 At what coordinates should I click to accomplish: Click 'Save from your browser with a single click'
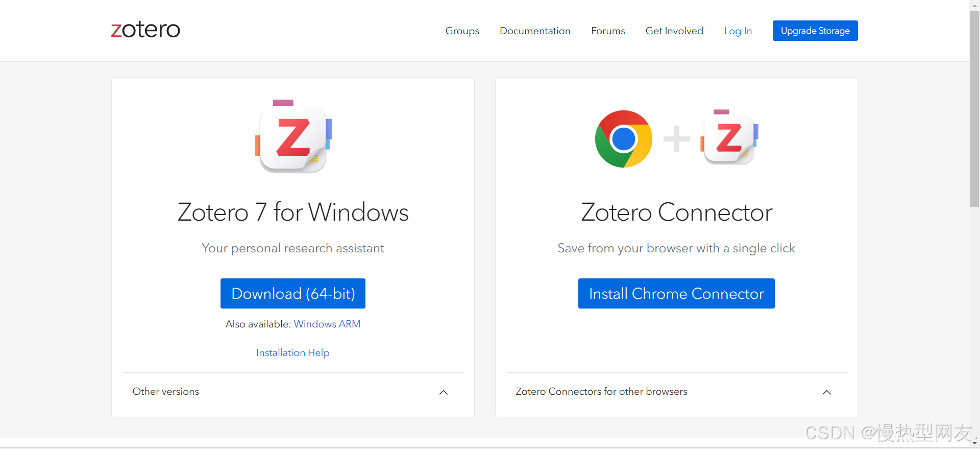[676, 248]
